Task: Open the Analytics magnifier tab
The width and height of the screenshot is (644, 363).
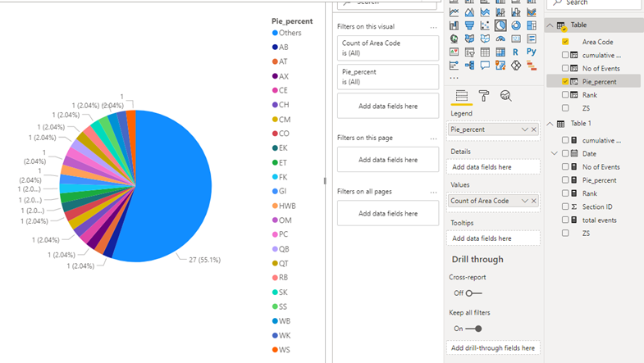Action: tap(505, 96)
